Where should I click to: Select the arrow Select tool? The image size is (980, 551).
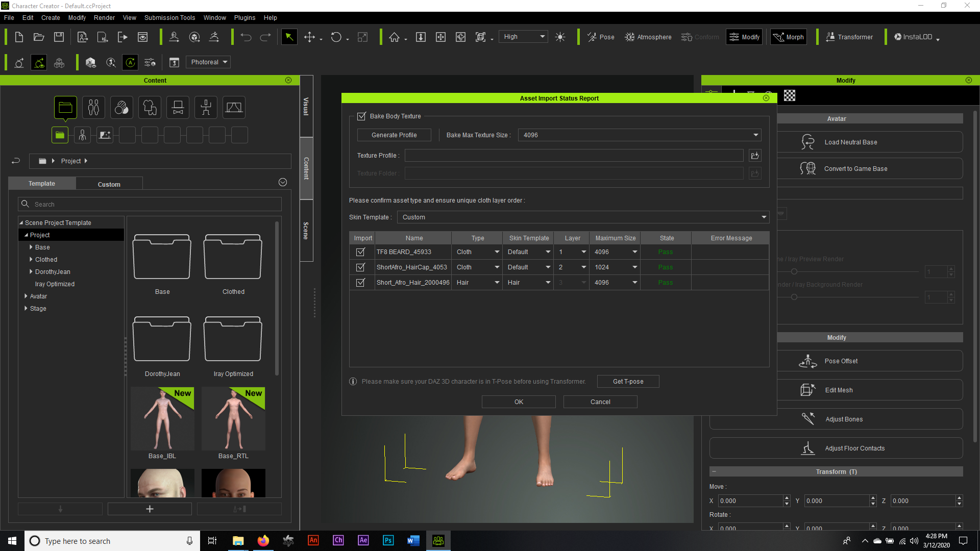click(x=289, y=37)
